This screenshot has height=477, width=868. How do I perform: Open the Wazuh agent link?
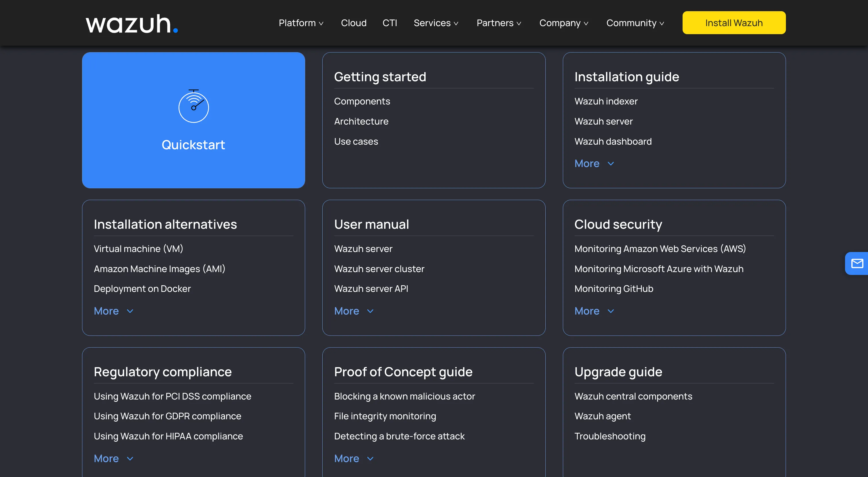pos(602,416)
